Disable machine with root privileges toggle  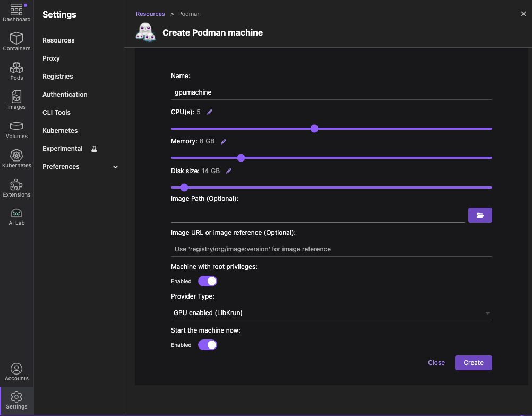[207, 281]
